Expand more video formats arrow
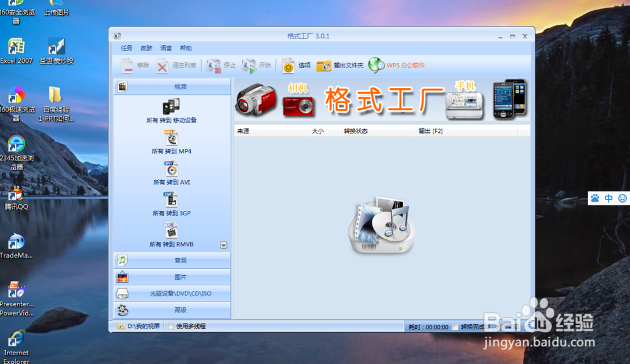Image resolution: width=630 pixels, height=364 pixels. [x=224, y=245]
